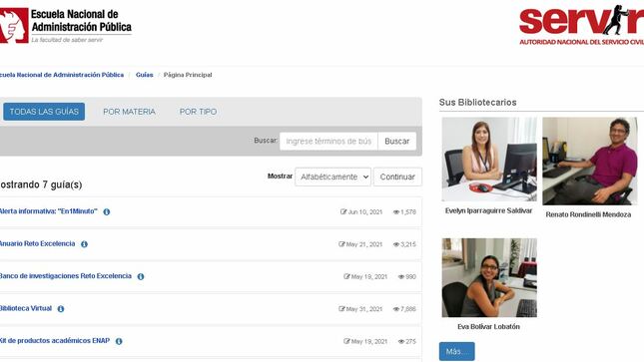The image size is (644, 362).
Task: Switch to the POR TIPO tab
Action: (198, 112)
